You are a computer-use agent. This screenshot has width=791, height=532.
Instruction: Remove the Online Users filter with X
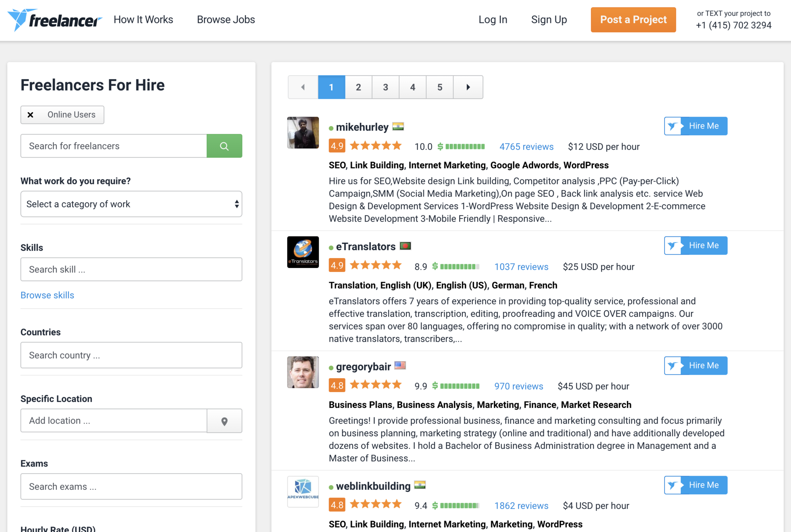31,115
